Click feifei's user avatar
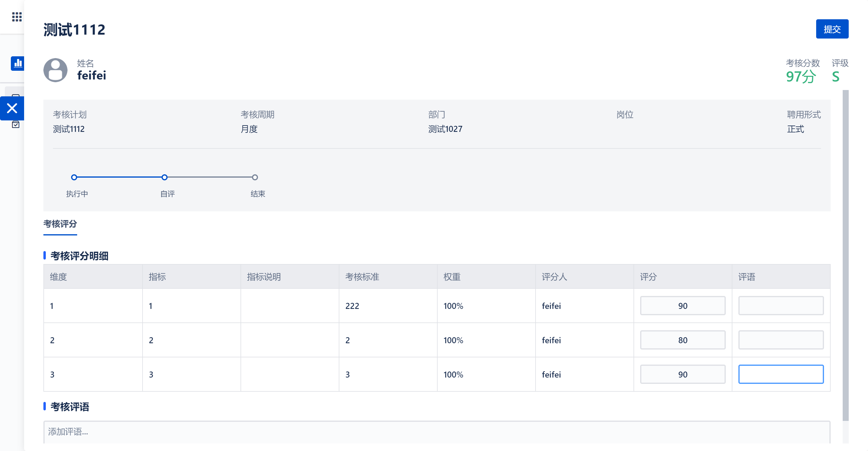 tap(55, 70)
